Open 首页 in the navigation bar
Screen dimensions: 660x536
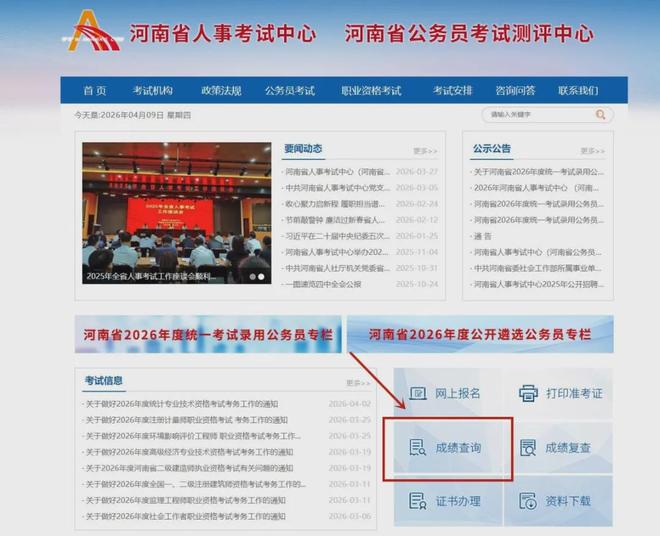95,91
